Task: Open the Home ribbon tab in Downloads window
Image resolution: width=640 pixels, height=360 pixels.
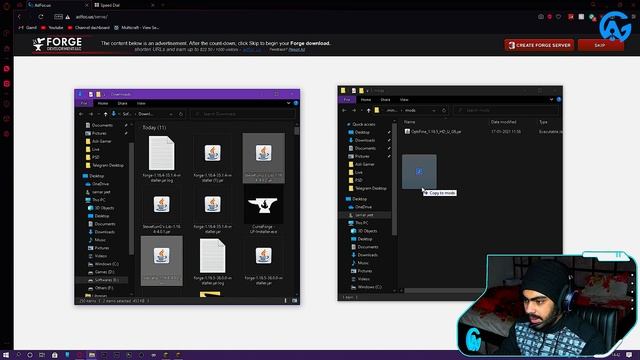Action: (103, 104)
